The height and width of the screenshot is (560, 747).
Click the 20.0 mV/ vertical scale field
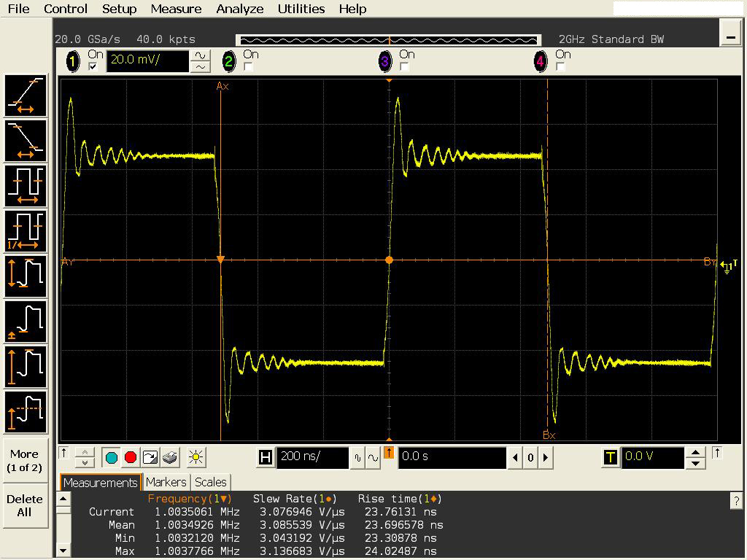coord(147,61)
